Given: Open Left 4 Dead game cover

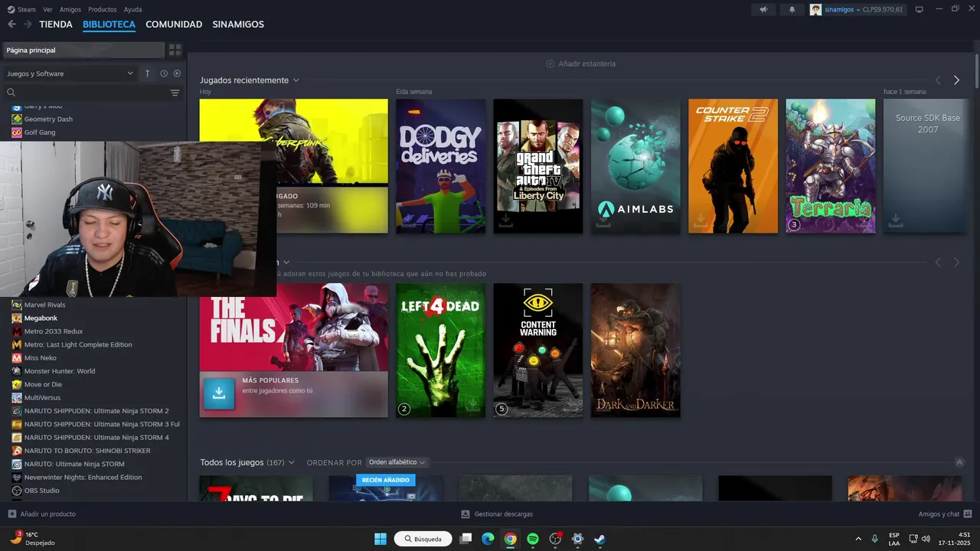Looking at the screenshot, I should 441,350.
